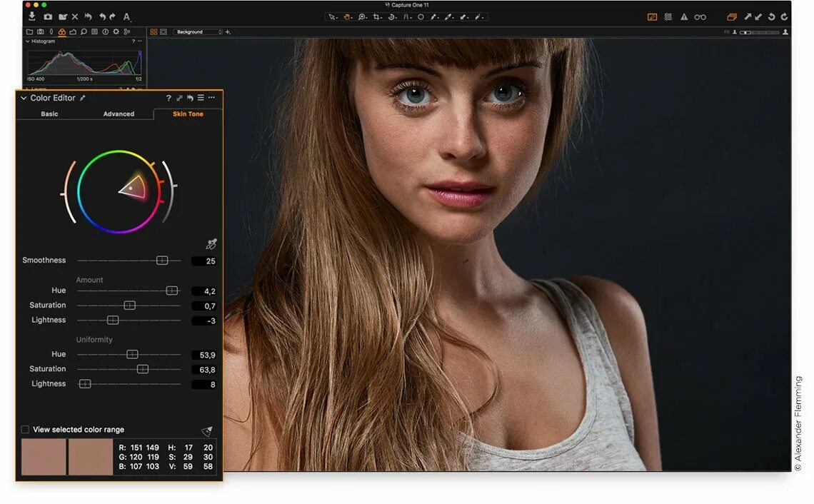Click the viewer zoom slider
This screenshot has width=814, height=504.
[x=759, y=32]
